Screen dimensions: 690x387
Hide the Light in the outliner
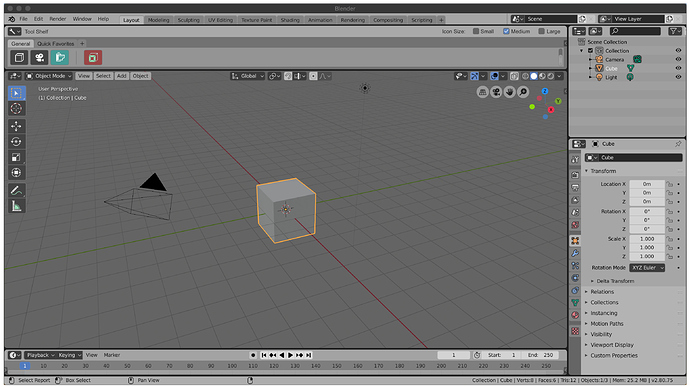(x=678, y=77)
